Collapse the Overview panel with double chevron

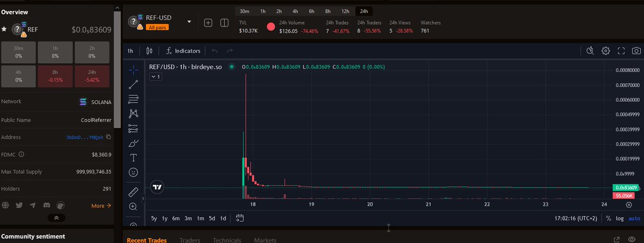[x=56, y=218]
